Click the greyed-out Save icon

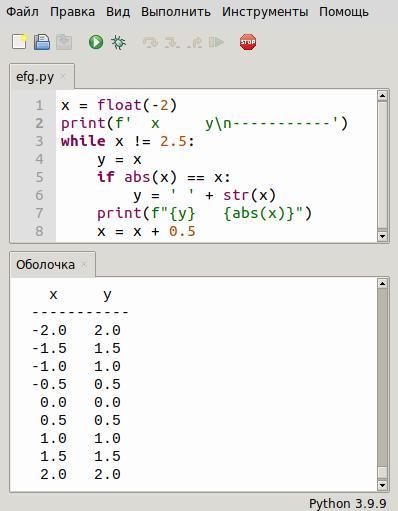[64, 42]
